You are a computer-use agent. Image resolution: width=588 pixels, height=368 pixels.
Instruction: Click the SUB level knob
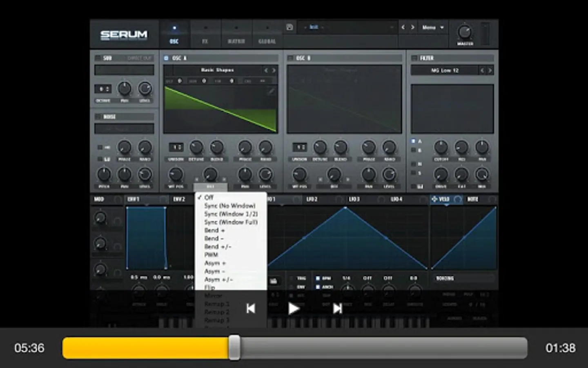[x=145, y=88]
